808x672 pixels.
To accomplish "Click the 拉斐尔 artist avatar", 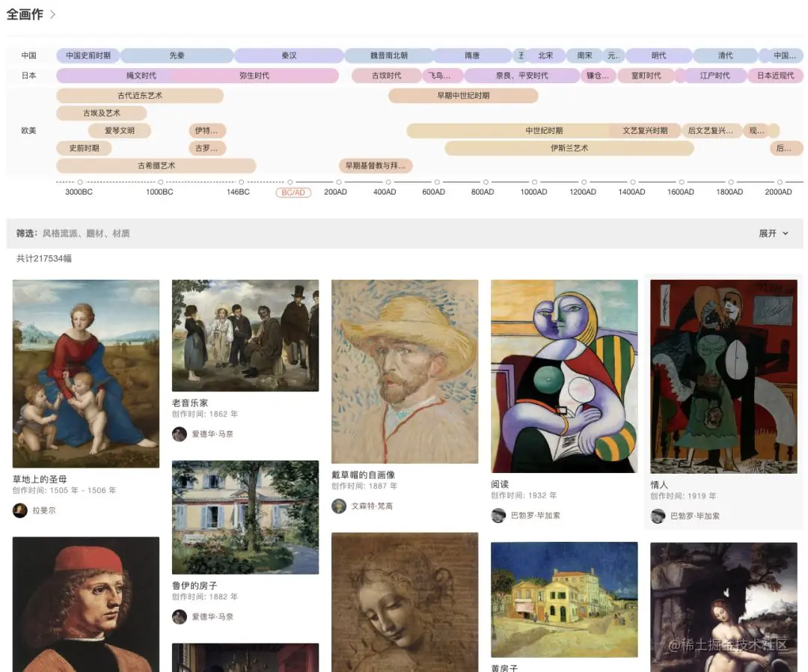I will [20, 510].
